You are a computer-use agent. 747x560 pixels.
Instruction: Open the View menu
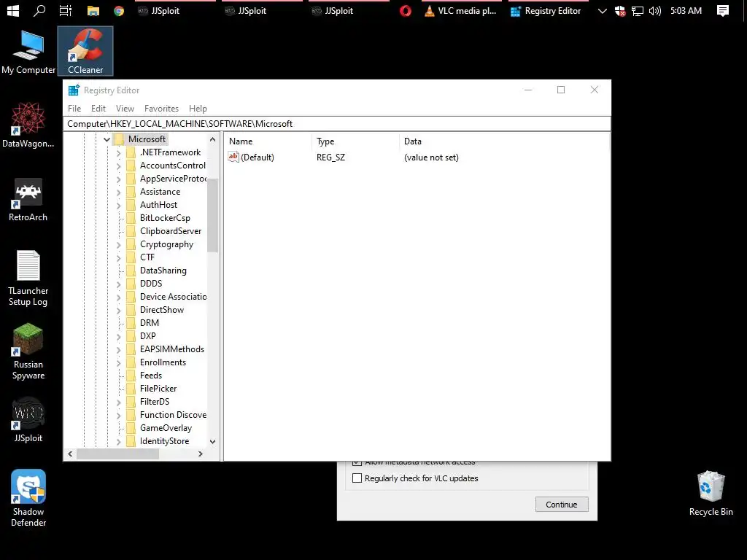click(x=125, y=109)
